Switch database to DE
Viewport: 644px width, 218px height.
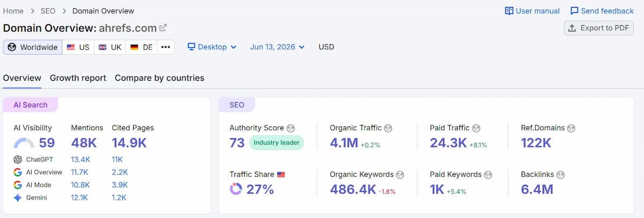tap(142, 47)
